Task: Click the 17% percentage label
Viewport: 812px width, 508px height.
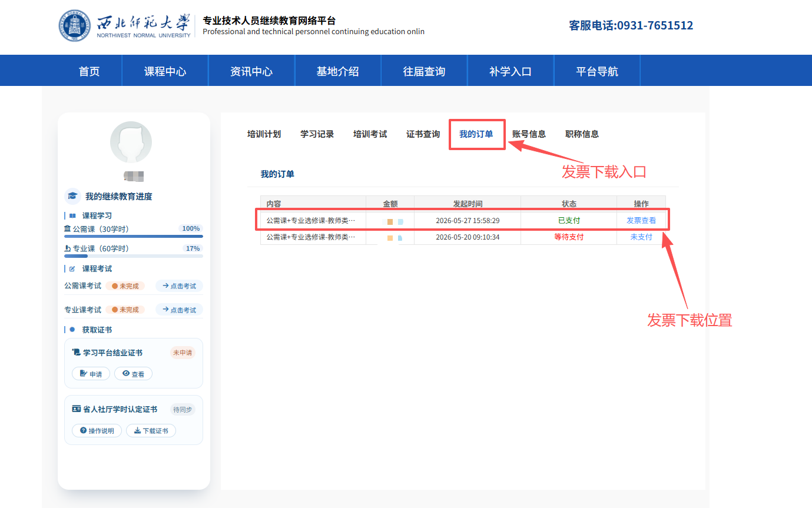Action: 193,248
